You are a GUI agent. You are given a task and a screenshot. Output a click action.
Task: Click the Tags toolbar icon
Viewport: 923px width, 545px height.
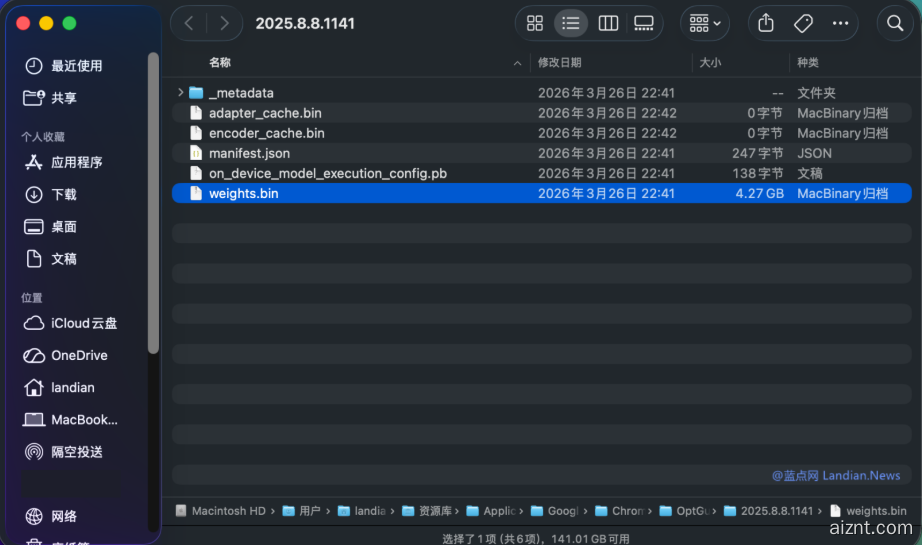point(803,24)
